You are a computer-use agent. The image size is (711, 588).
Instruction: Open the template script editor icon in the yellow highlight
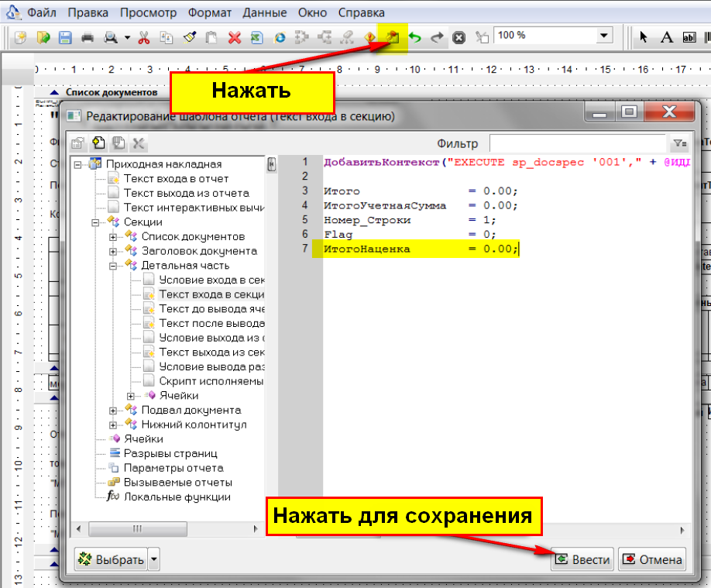[392, 37]
